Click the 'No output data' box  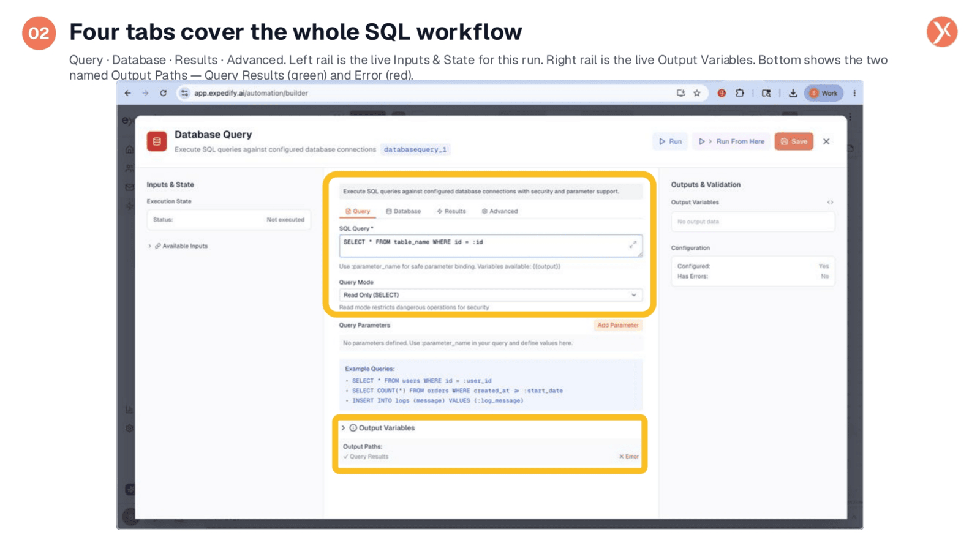753,222
